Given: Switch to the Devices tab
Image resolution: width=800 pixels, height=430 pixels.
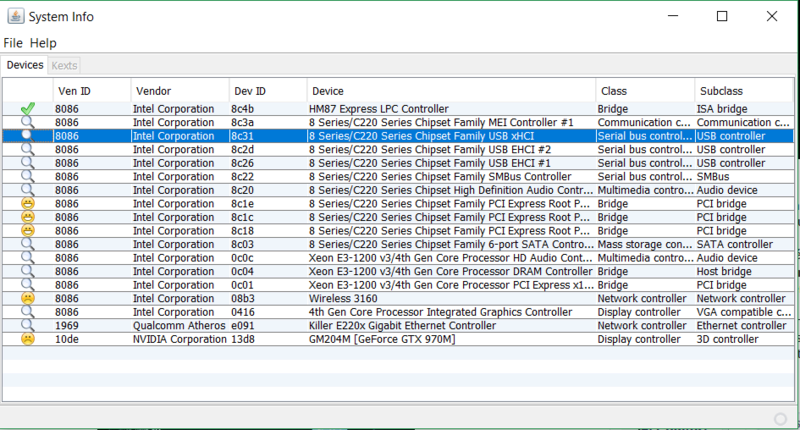Looking at the screenshot, I should [25, 65].
